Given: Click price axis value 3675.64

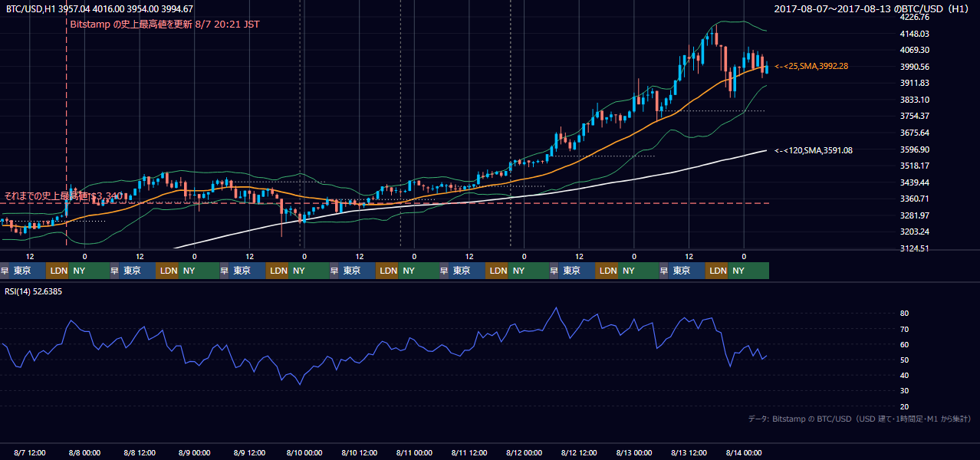Looking at the screenshot, I should [x=915, y=133].
